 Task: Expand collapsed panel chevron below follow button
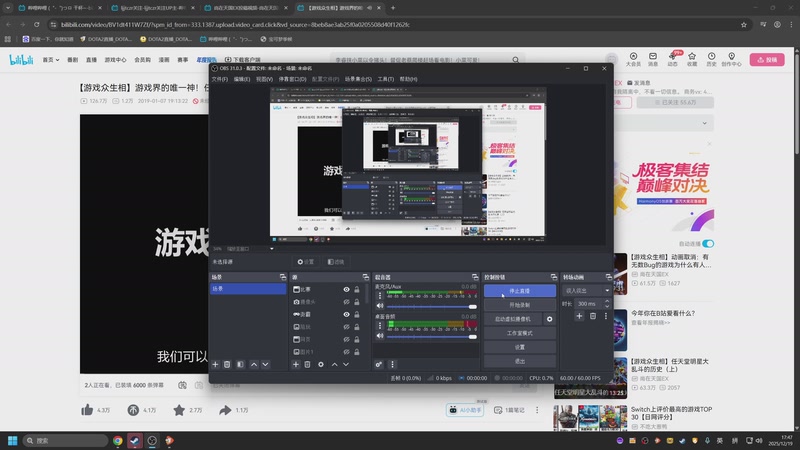(x=705, y=123)
